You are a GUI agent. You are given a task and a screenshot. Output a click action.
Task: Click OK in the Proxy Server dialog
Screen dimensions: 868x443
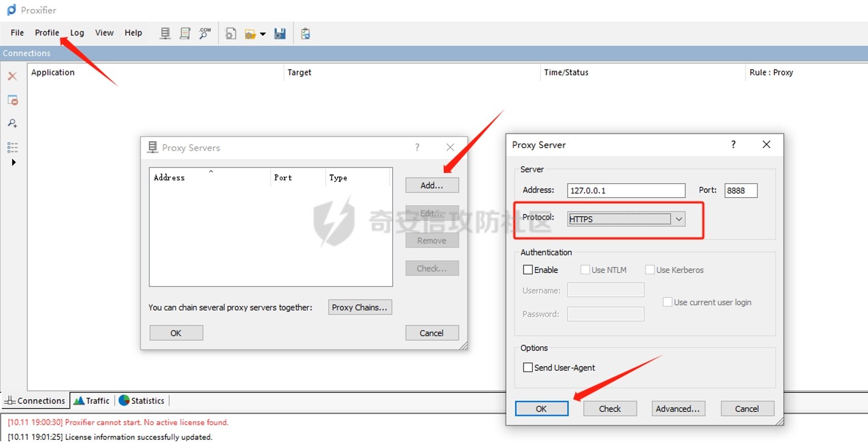pos(542,409)
